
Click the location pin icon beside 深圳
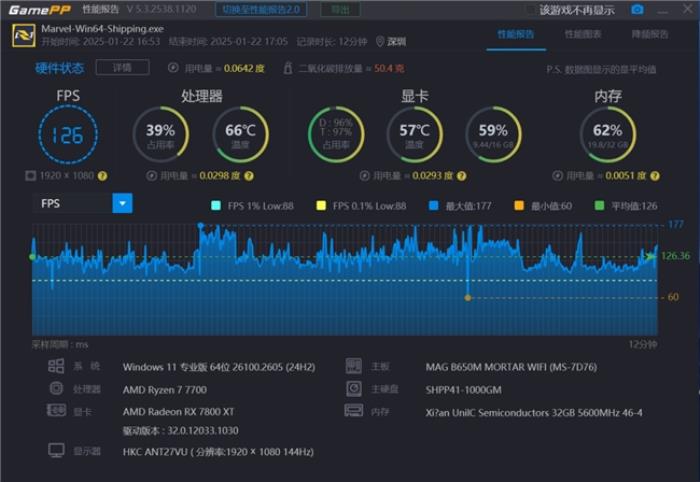pos(380,42)
